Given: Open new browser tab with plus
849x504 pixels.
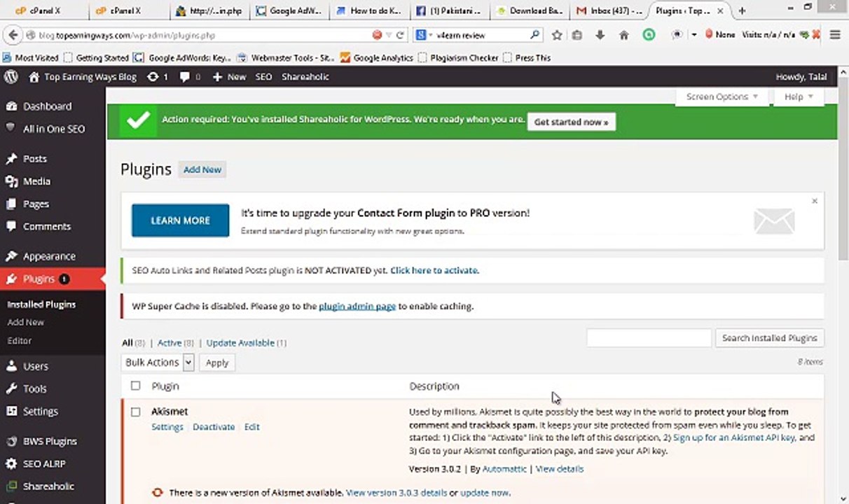Looking at the screenshot, I should click(742, 10).
